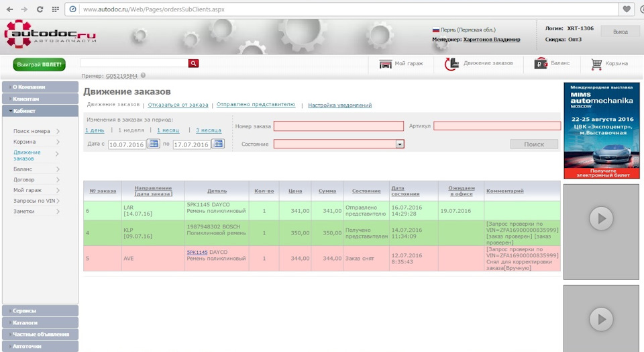Image resolution: width=644 pixels, height=352 pixels.
Task: Open the 5PK1145 part link
Action: pyautogui.click(x=197, y=252)
